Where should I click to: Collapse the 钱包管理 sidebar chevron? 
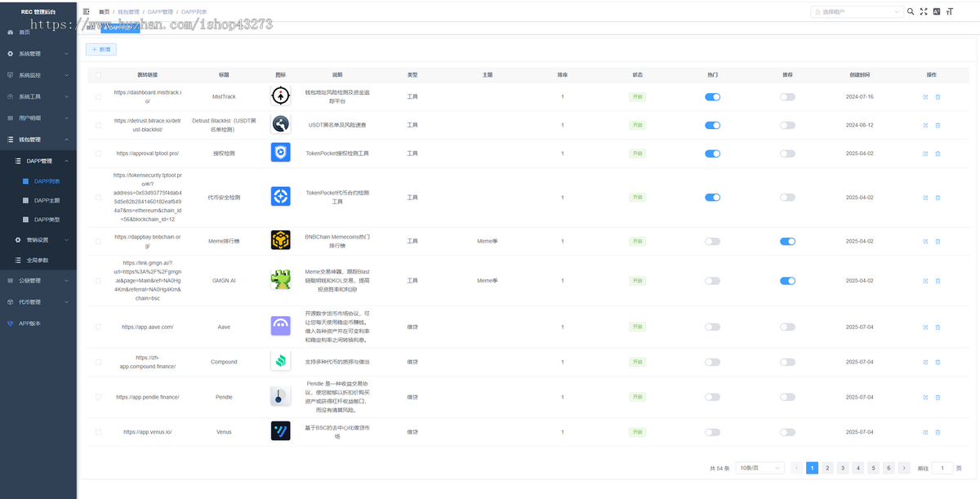click(67, 140)
